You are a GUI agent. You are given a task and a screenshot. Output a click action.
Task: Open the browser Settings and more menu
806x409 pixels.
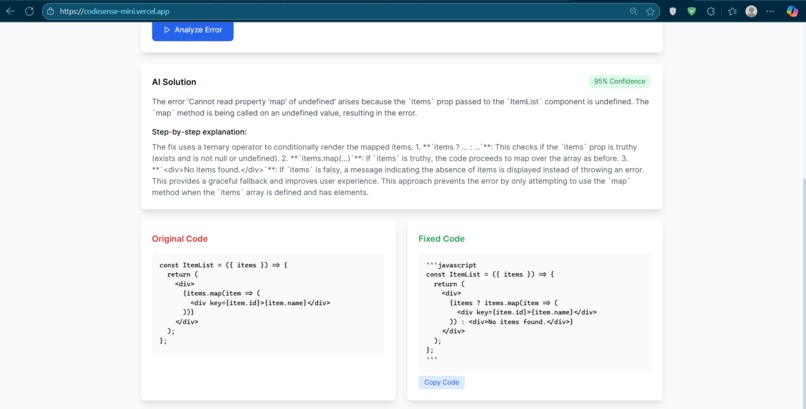[x=770, y=11]
